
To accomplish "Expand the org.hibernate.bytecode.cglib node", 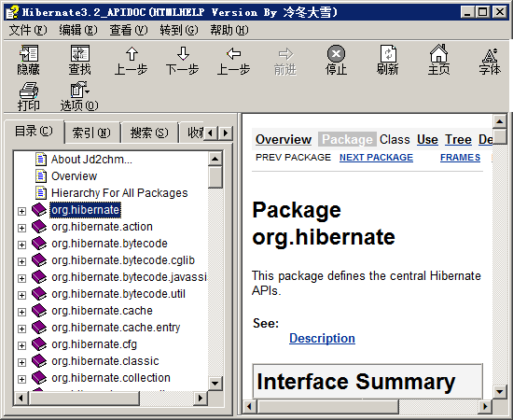I will [21, 261].
